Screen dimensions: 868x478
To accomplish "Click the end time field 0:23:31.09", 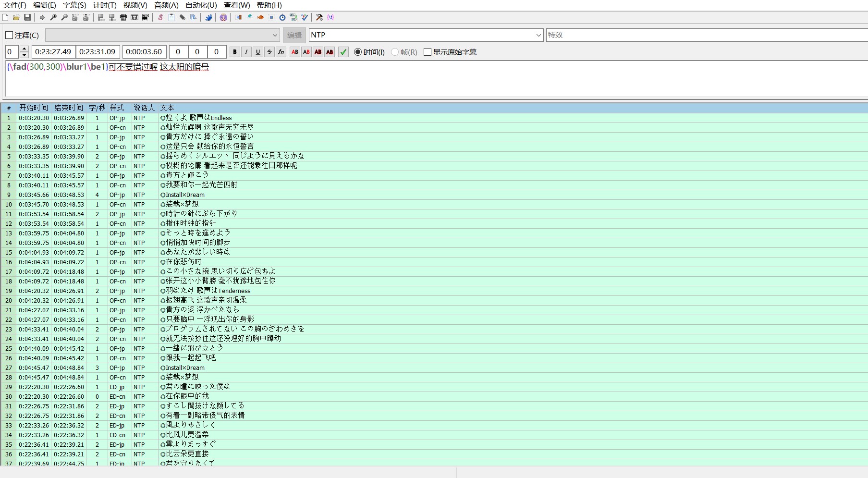I will [x=98, y=52].
